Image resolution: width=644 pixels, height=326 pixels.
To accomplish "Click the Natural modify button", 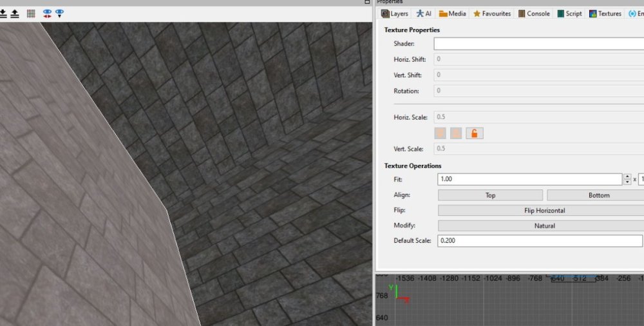I will (541, 225).
